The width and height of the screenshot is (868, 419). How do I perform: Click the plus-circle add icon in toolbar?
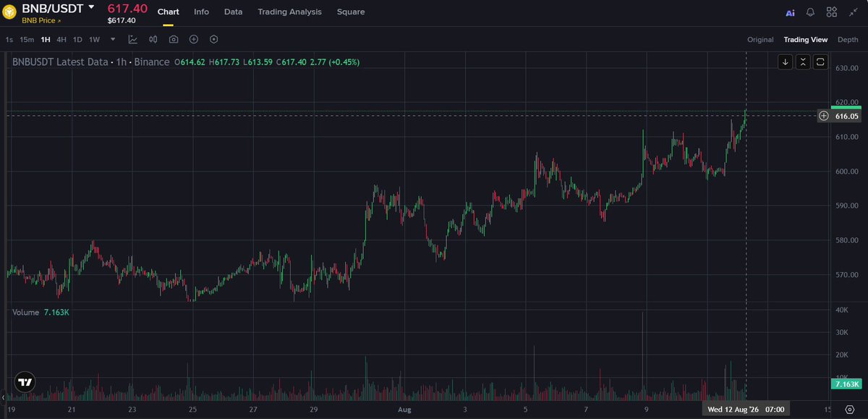(x=194, y=40)
